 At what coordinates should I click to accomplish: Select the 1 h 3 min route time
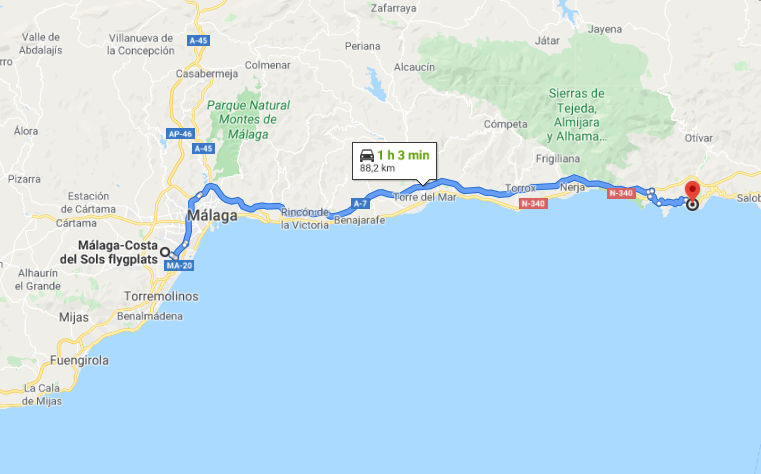(403, 155)
